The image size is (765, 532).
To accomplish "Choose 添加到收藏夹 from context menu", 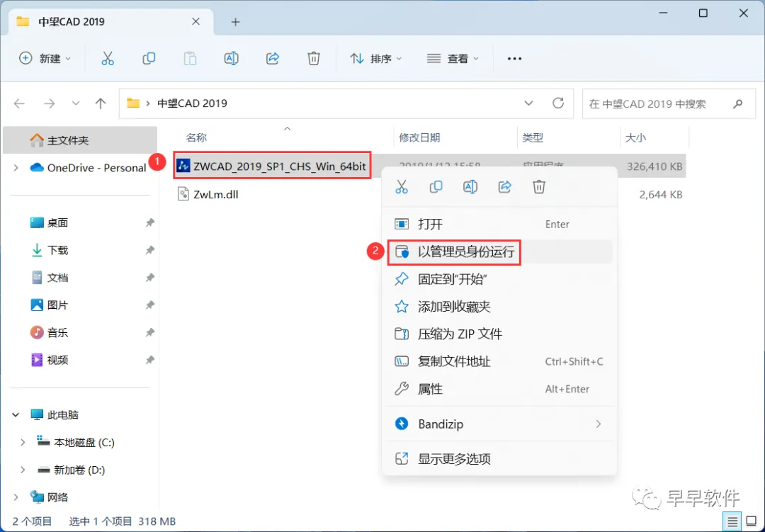I will [499, 307].
